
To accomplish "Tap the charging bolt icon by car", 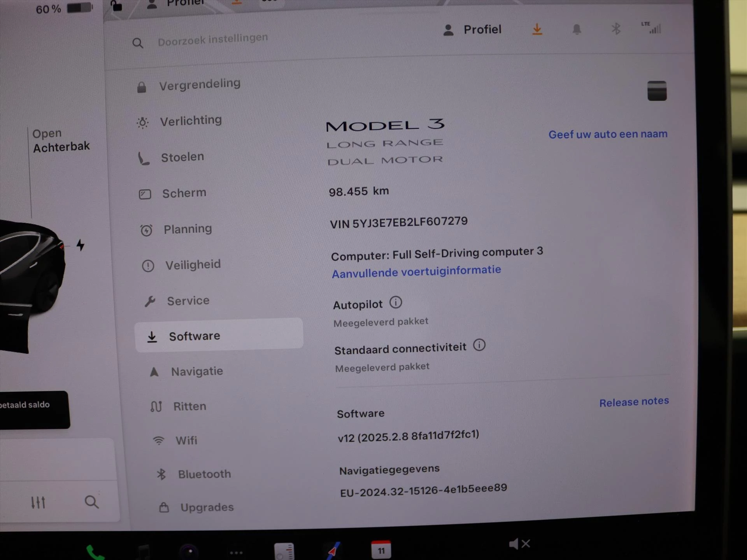I will point(80,245).
